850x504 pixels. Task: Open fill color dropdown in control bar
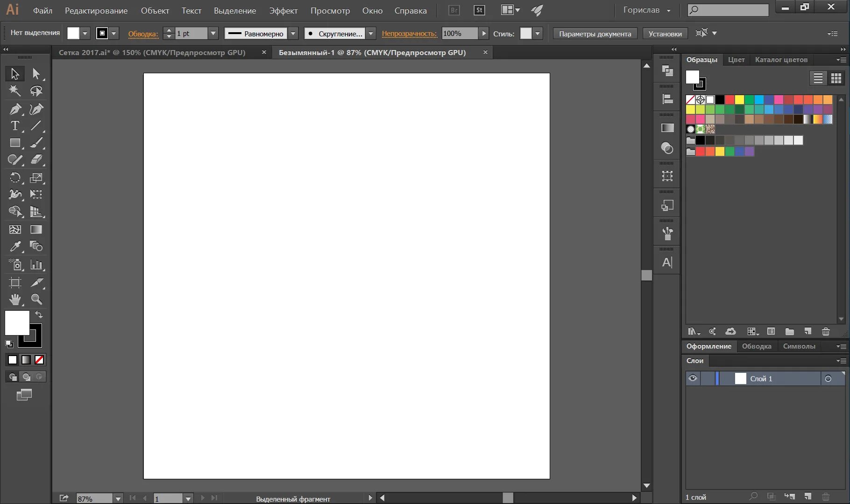tap(85, 34)
